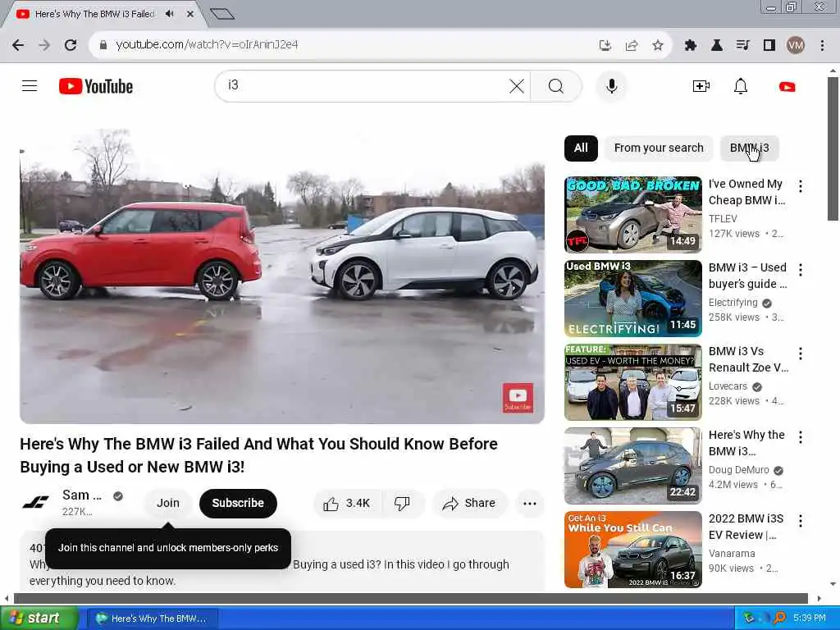The width and height of the screenshot is (840, 630).
Task: Click the share page icon in address bar
Action: tap(632, 45)
